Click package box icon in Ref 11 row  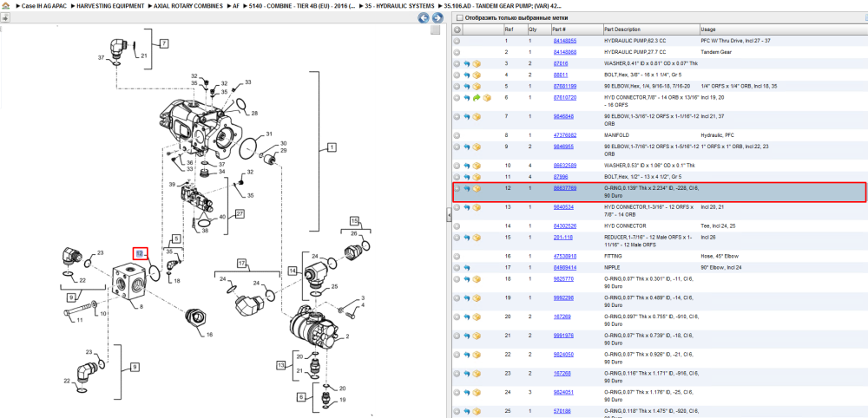pyautogui.click(x=477, y=177)
